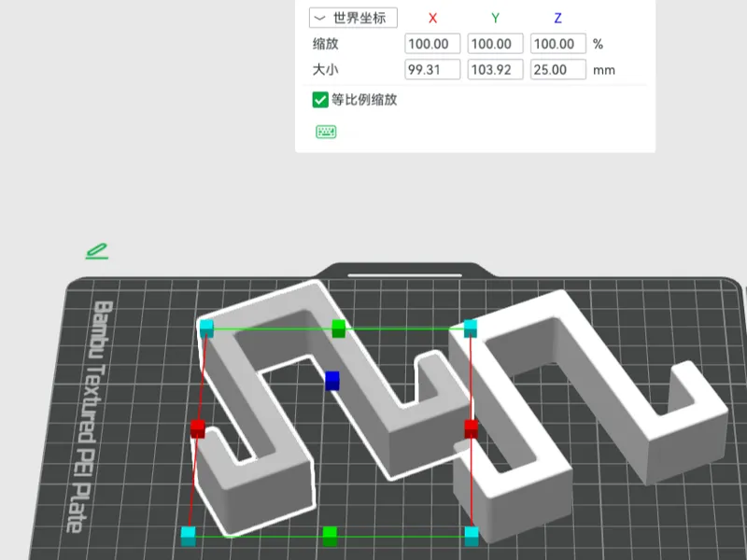Click the Z scale percentage field
This screenshot has height=560, width=747.
pos(557,44)
